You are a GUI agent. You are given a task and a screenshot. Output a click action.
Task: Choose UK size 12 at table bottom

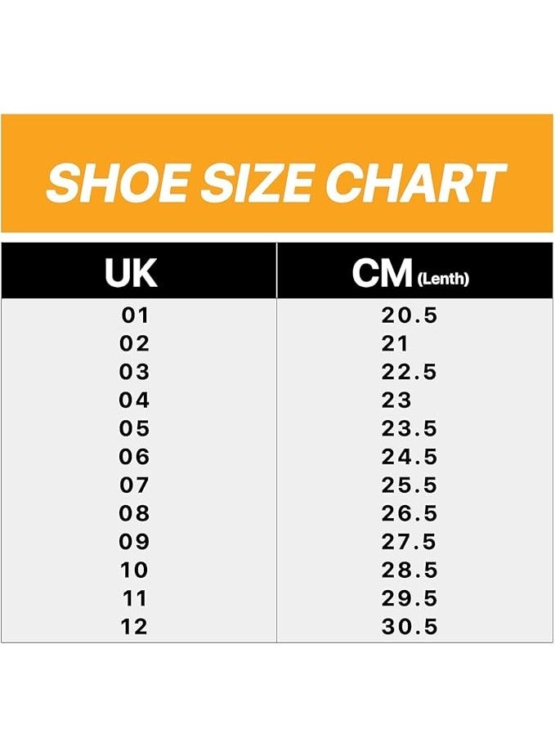coord(135,627)
